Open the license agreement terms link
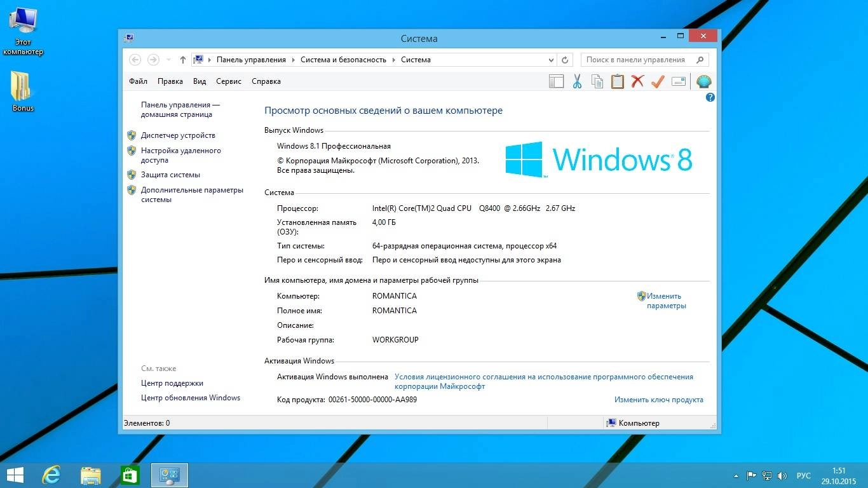 pos(544,381)
